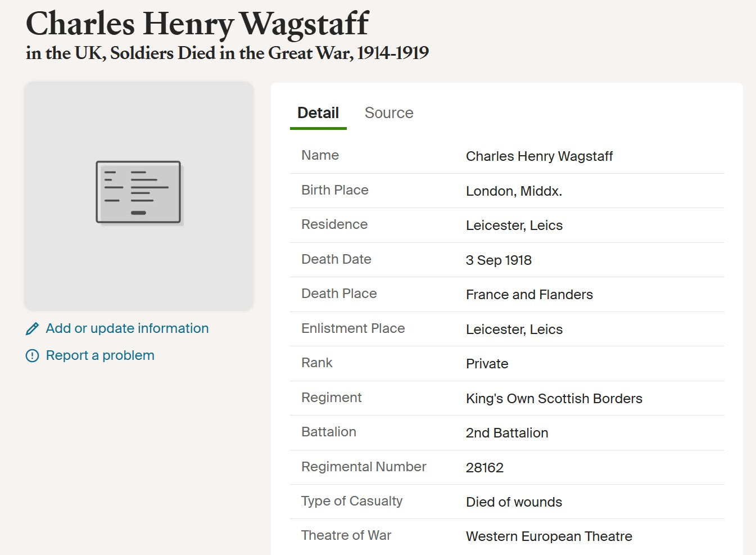The width and height of the screenshot is (756, 555).
Task: Select the Death Date value 3 Sep 1918
Action: (x=499, y=260)
